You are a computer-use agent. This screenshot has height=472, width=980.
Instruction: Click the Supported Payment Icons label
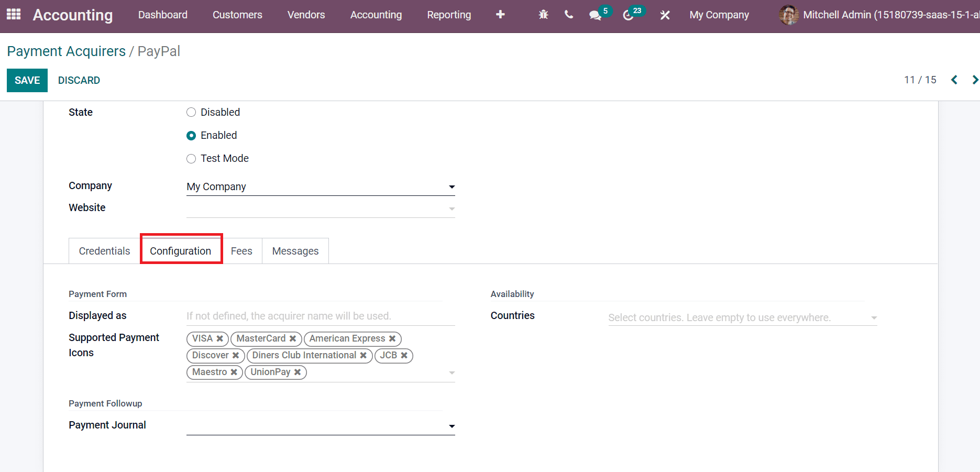click(114, 345)
